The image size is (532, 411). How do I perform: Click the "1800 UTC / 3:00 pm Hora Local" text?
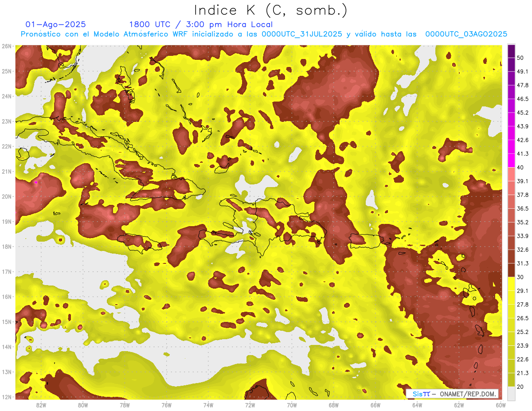tap(201, 24)
